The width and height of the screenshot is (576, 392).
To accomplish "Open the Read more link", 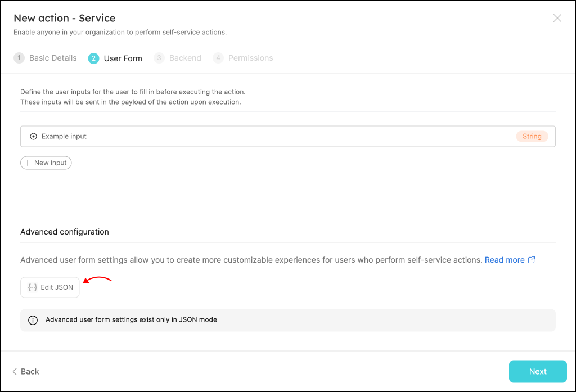I will click(x=505, y=260).
